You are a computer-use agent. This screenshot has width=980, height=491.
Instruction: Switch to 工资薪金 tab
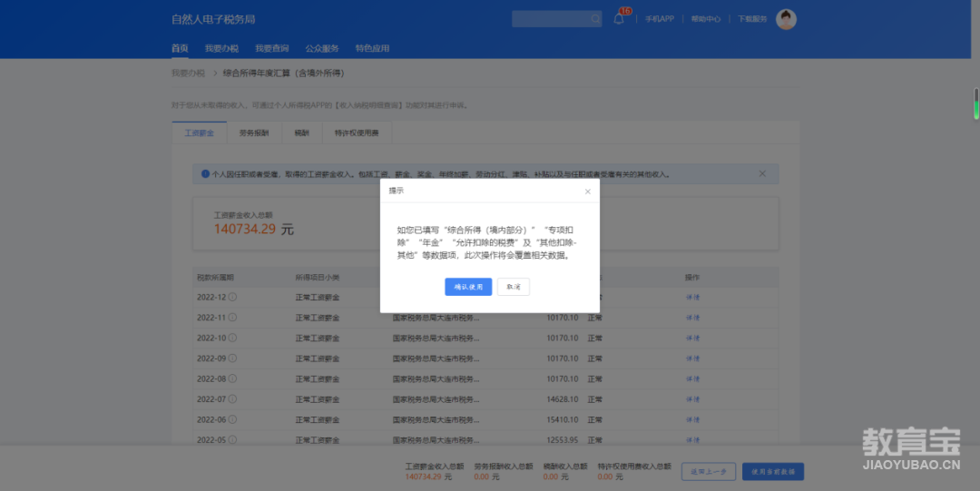[200, 133]
